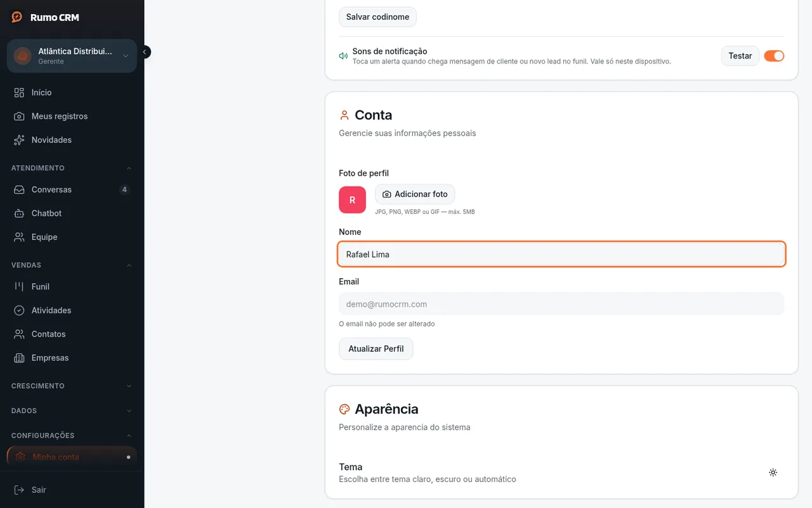
Task: Click the Adicionar foto button
Action: coord(415,194)
